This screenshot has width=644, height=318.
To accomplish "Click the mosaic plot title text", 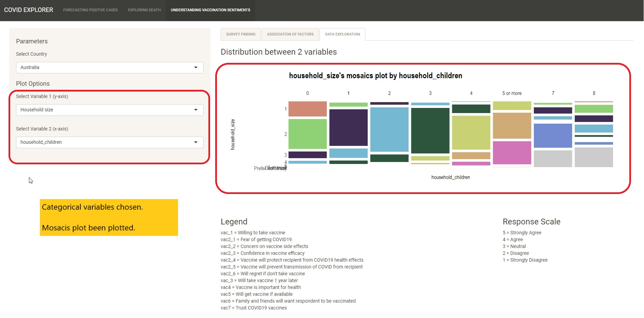I will 376,76.
